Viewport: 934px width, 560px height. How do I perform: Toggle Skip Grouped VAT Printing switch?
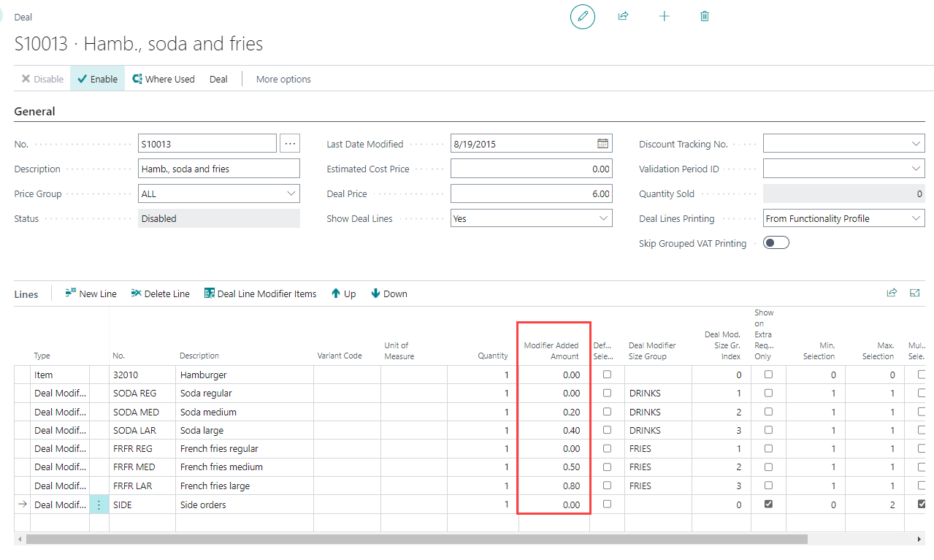(776, 243)
